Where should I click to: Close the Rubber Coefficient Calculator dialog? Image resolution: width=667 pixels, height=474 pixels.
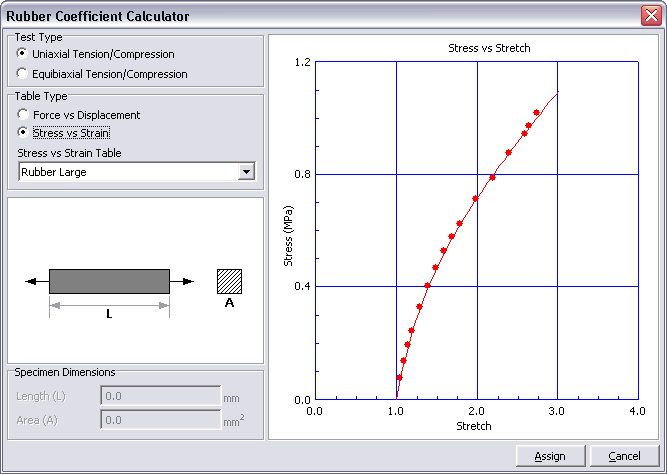pos(649,15)
